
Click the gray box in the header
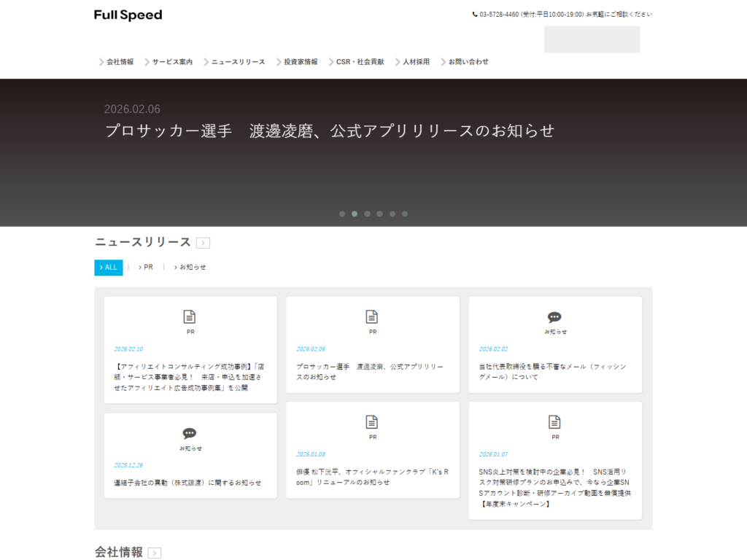592,39
